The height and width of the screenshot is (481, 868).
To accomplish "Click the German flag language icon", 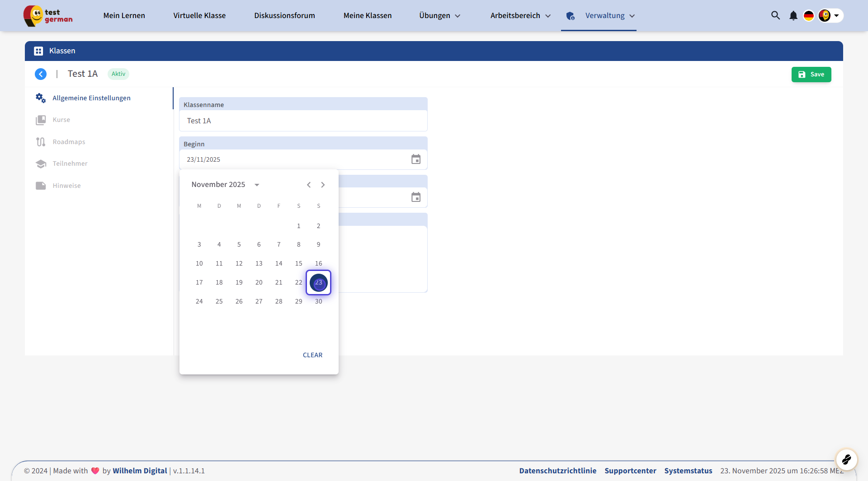I will [x=808, y=16].
